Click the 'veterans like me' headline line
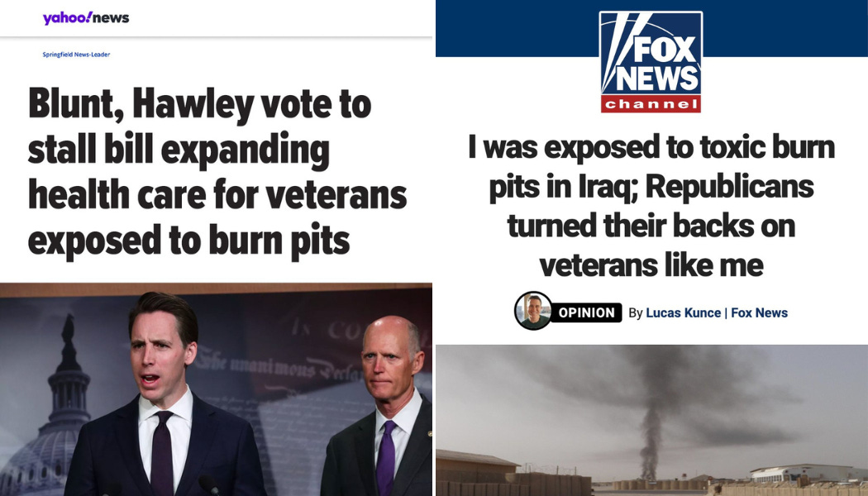The height and width of the screenshot is (496, 868). click(651, 265)
